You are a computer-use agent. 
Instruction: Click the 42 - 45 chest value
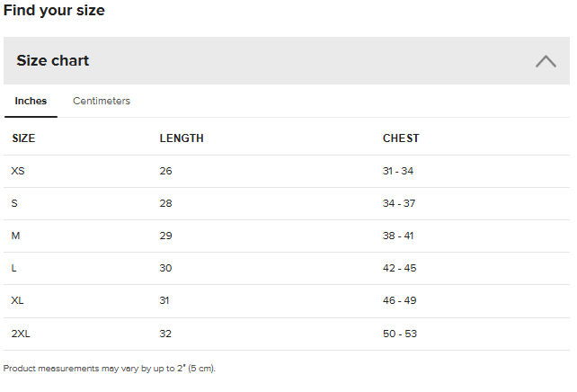click(399, 268)
